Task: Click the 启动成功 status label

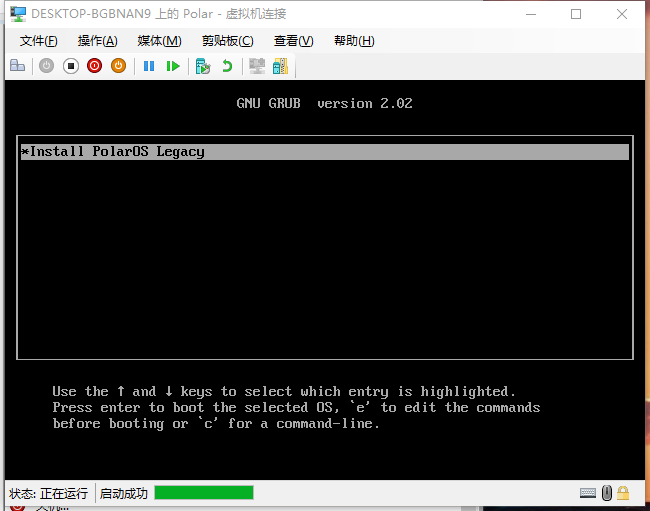Action: [x=124, y=493]
